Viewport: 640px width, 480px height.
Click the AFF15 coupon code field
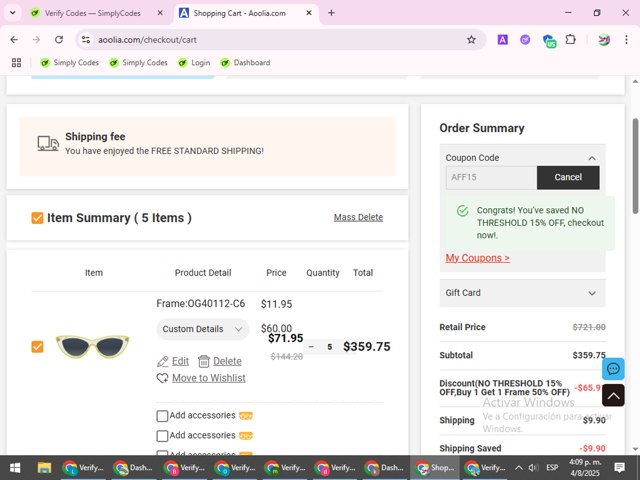(x=491, y=177)
